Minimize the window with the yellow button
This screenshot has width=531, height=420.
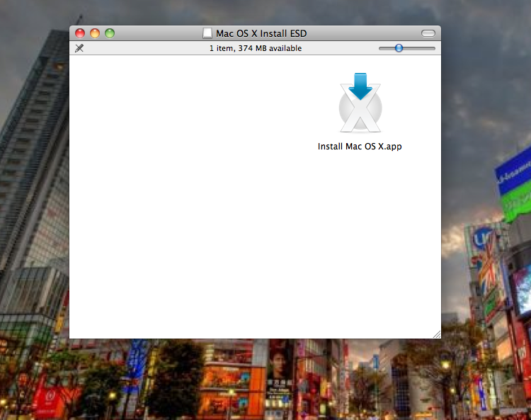[x=95, y=33]
